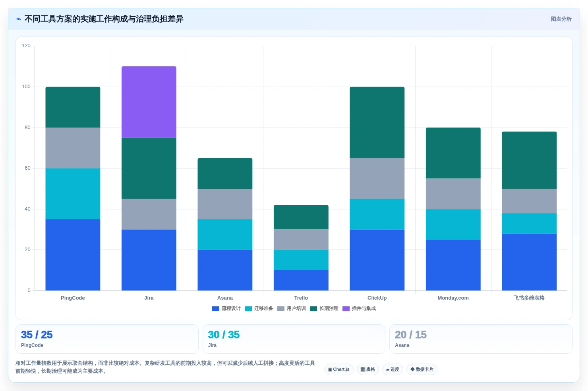
Task: Click the blue 流程设计 segment of Monday.com bar
Action: (x=453, y=265)
